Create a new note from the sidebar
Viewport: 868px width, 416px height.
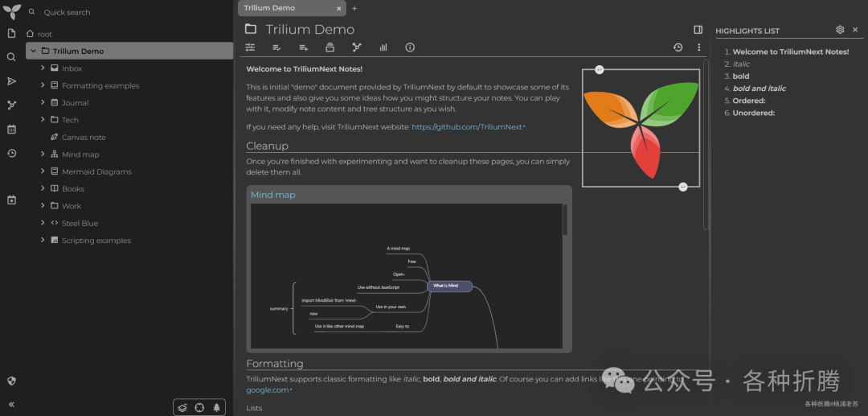tap(11, 34)
